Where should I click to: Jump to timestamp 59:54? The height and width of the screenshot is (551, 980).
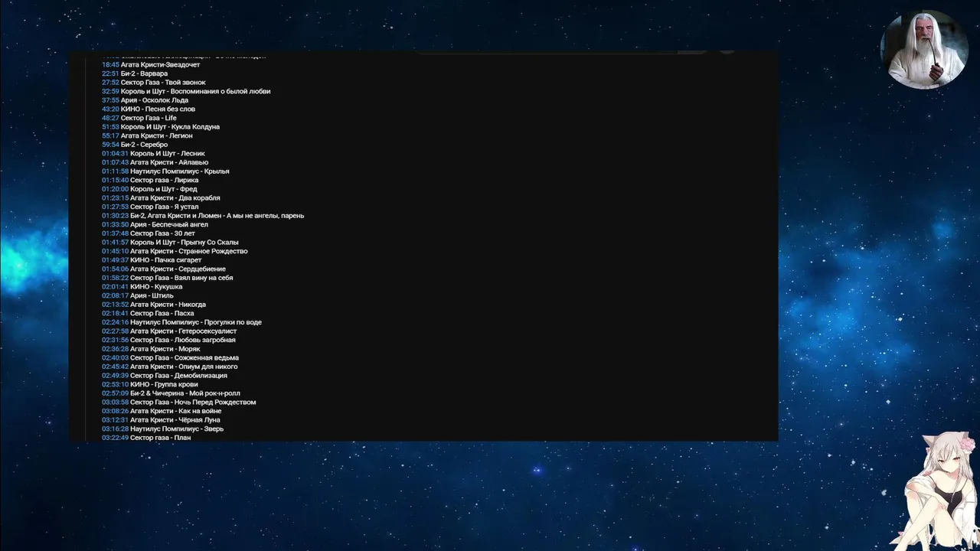coord(110,145)
